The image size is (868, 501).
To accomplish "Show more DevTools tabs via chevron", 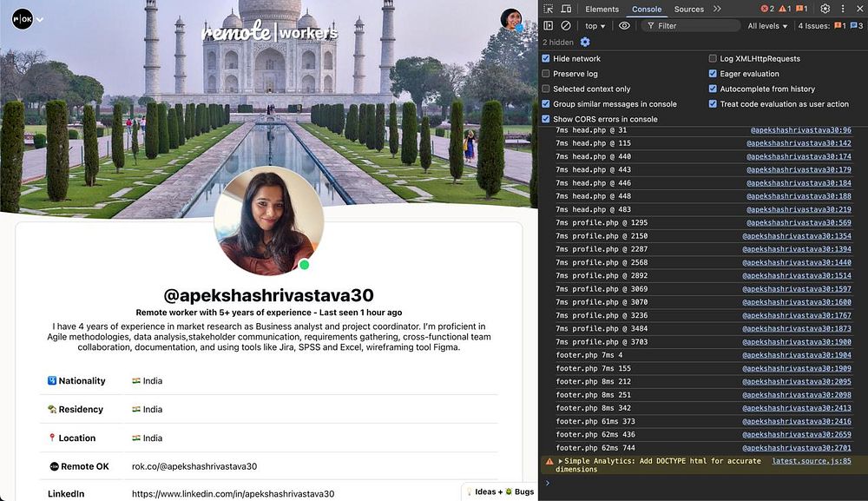I will [x=717, y=9].
